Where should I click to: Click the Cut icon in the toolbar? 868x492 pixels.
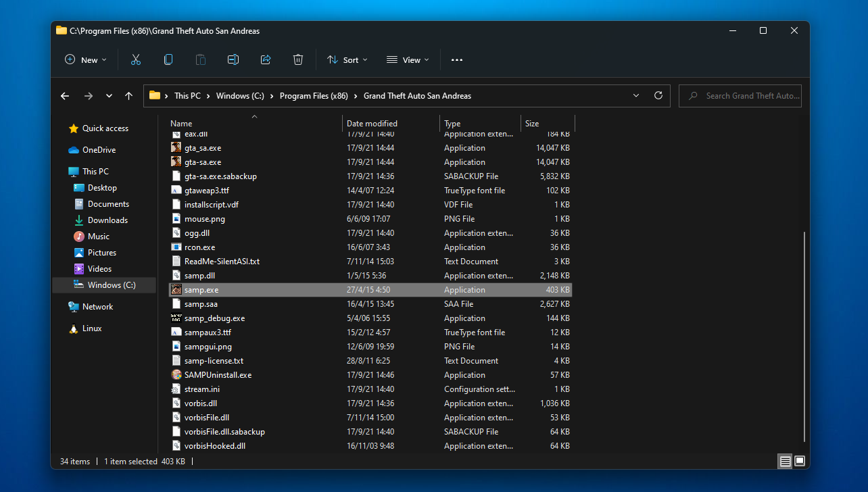coord(135,59)
